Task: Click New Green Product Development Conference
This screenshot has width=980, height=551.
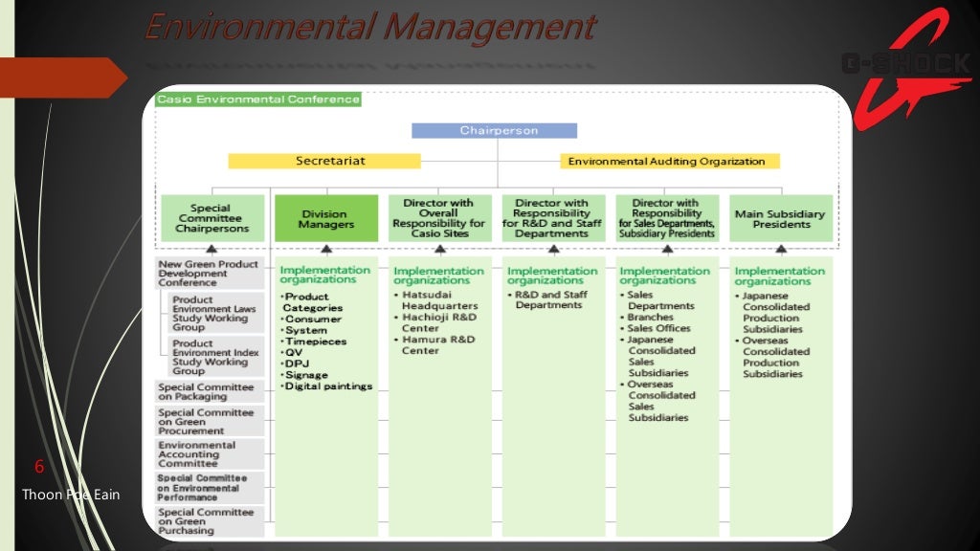Action: [210, 273]
